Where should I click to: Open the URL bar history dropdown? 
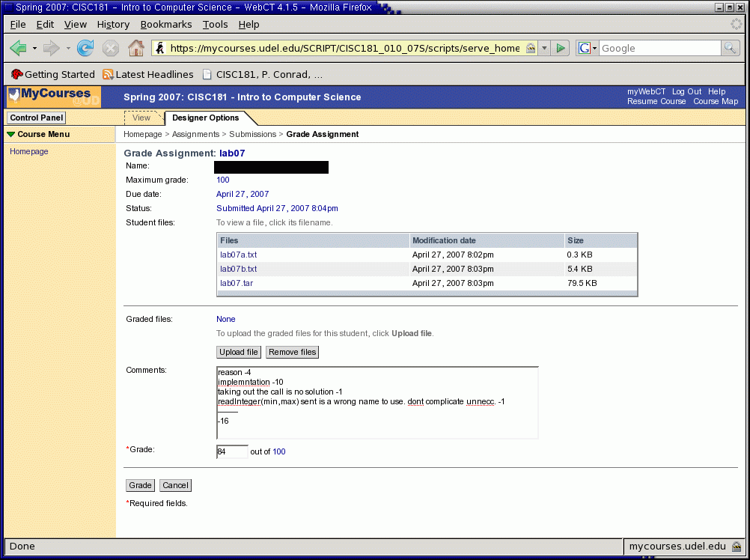(544, 48)
